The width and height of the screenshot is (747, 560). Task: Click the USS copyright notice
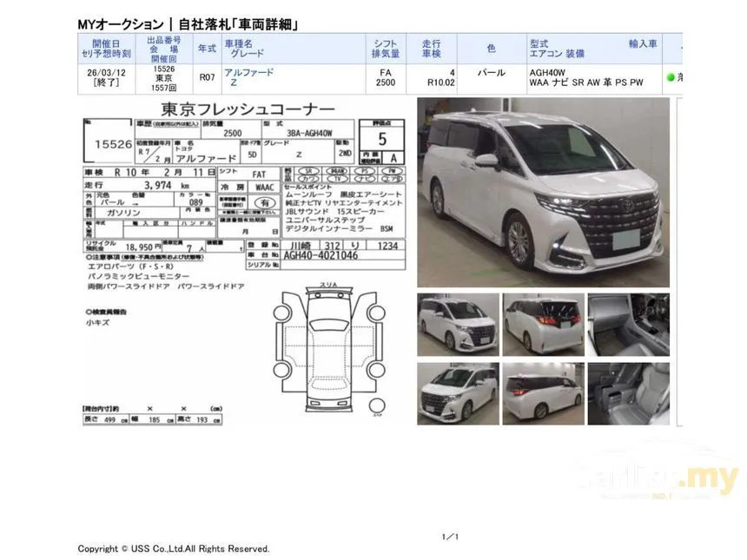click(x=174, y=549)
